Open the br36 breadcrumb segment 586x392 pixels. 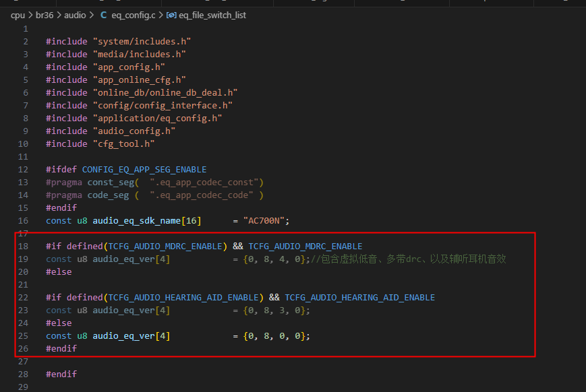[x=45, y=15]
